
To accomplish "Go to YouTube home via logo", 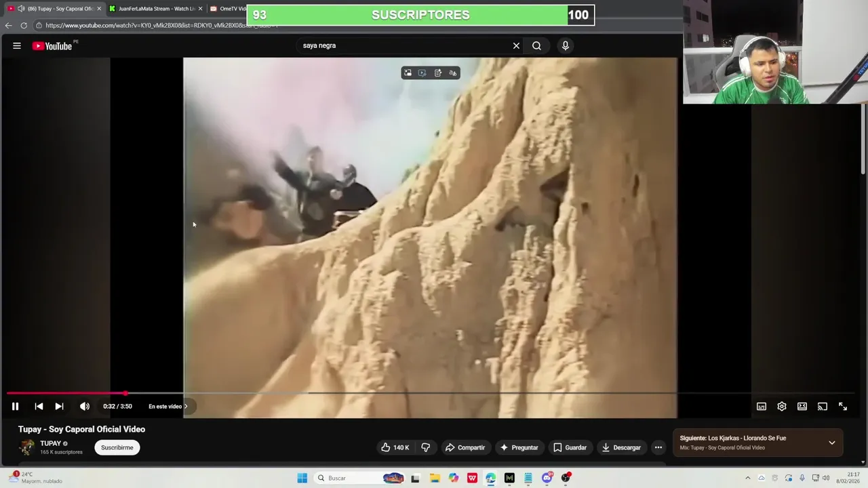I will pyautogui.click(x=52, y=45).
